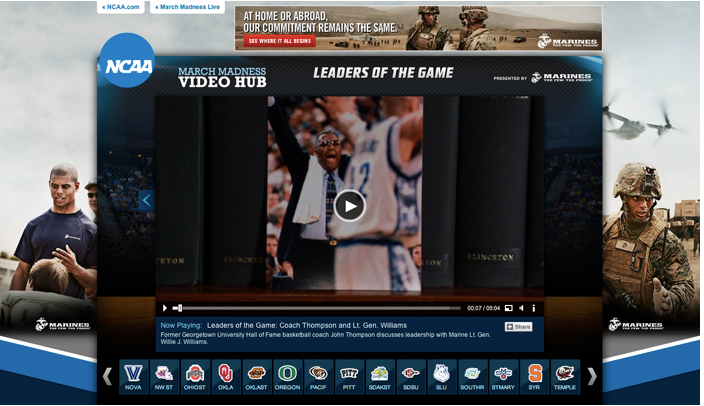This screenshot has height=406, width=704.
Task: Select the PITT team icon
Action: [349, 377]
